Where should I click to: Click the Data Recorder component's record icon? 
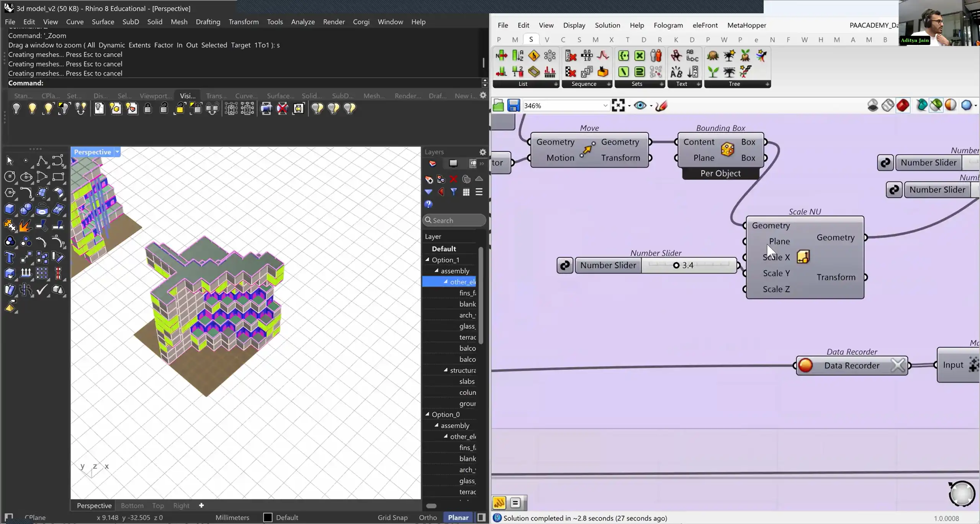[806, 365]
